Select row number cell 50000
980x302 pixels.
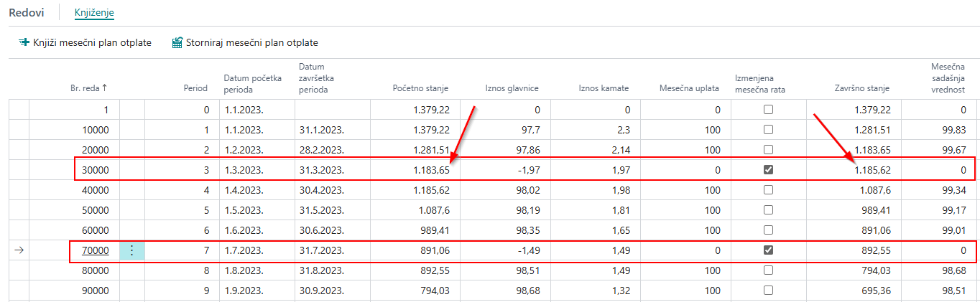pos(96,210)
